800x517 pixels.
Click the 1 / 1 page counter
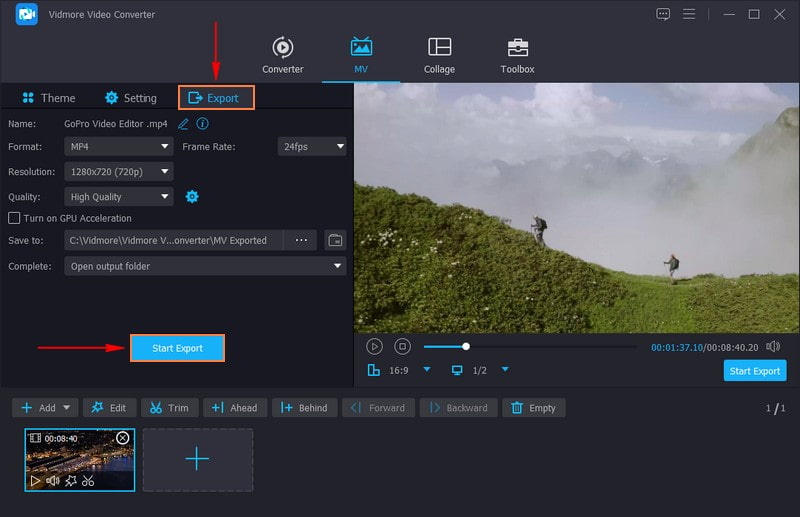click(x=776, y=408)
